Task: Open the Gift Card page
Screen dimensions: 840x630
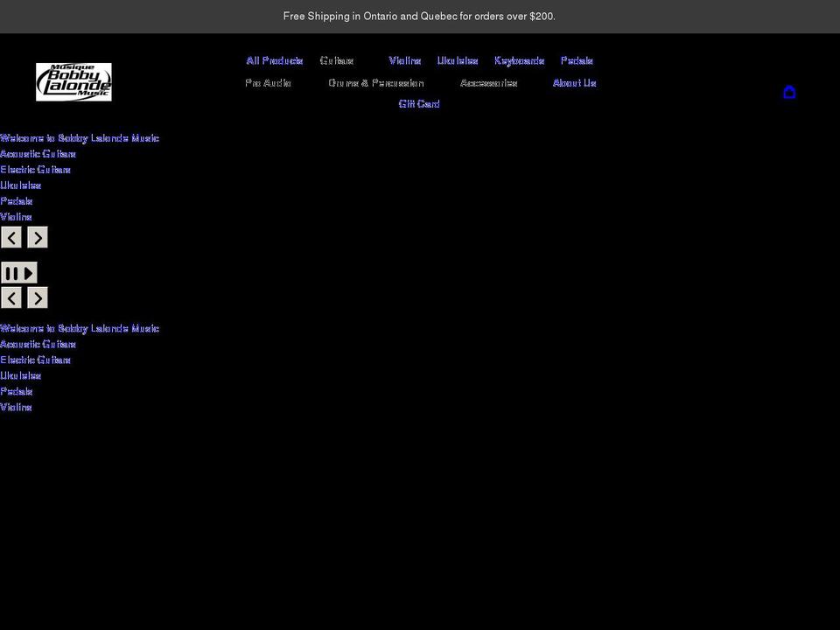Action: point(419,103)
